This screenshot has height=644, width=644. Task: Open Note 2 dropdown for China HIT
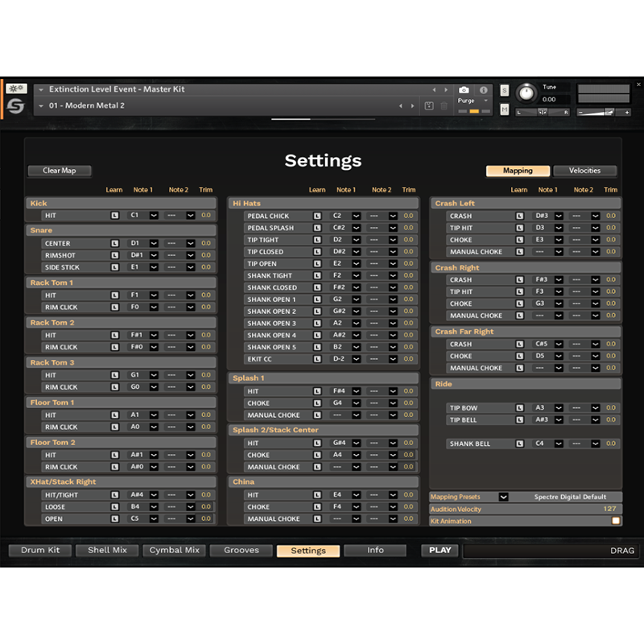tap(393, 495)
